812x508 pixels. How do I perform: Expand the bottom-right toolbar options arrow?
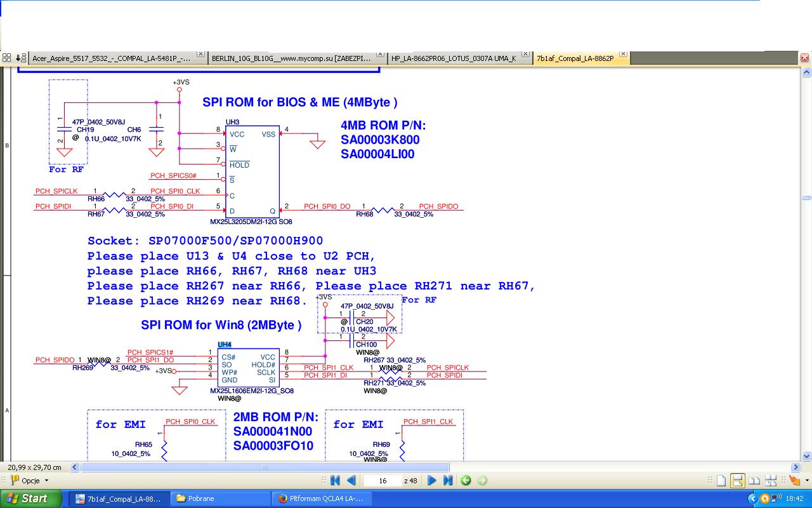pos(806,481)
